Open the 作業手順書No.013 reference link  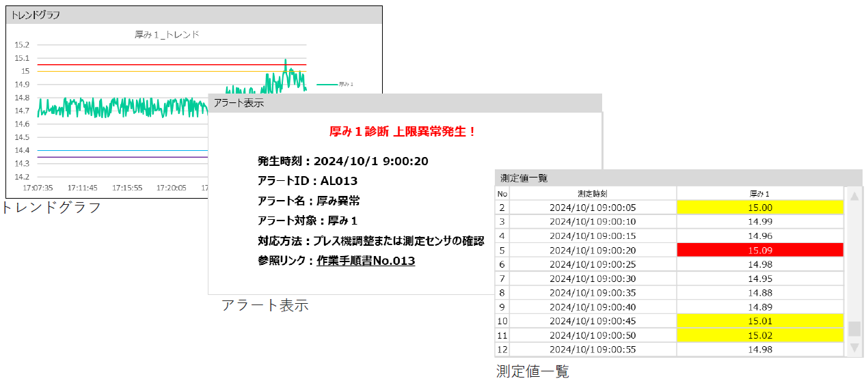click(x=366, y=261)
